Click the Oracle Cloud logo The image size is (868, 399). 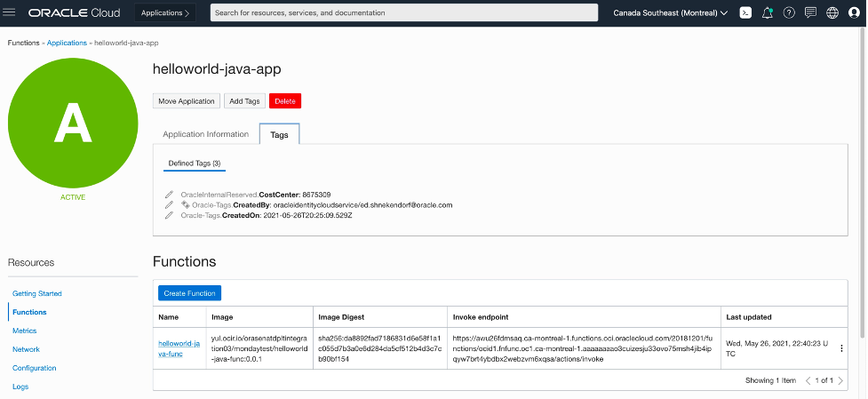(74, 12)
